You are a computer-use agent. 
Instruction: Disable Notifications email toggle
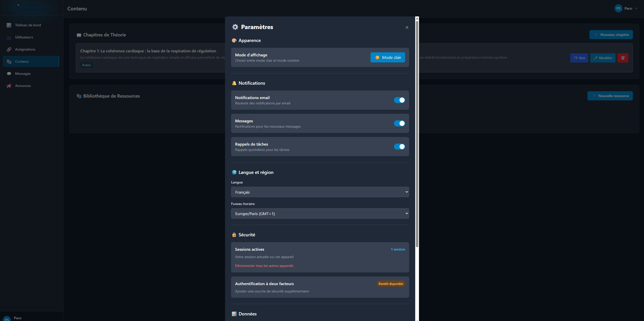click(x=399, y=100)
